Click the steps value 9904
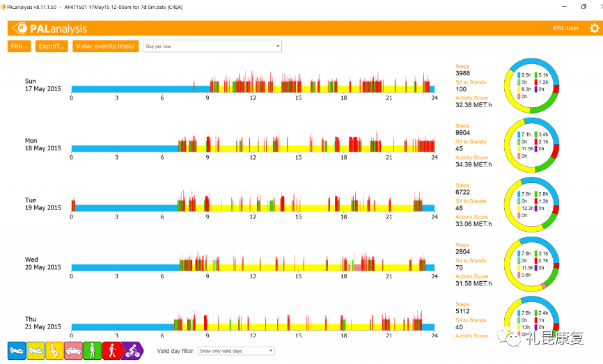 click(x=462, y=133)
